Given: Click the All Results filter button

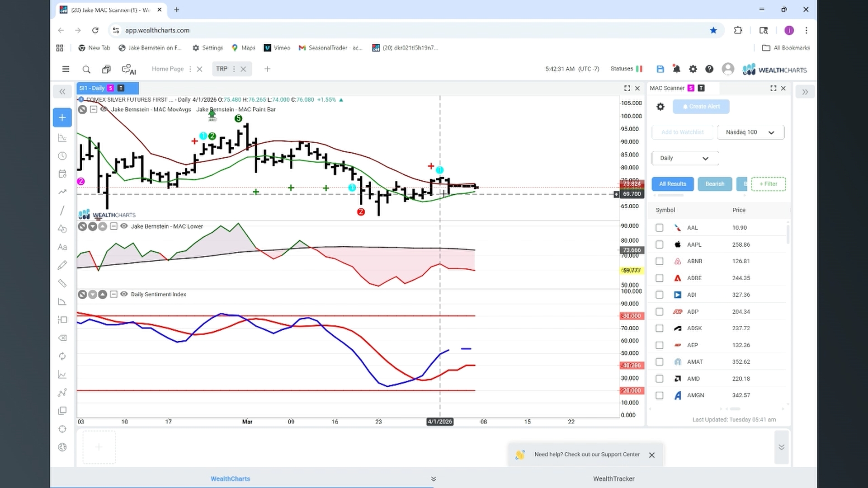Looking at the screenshot, I should point(673,184).
